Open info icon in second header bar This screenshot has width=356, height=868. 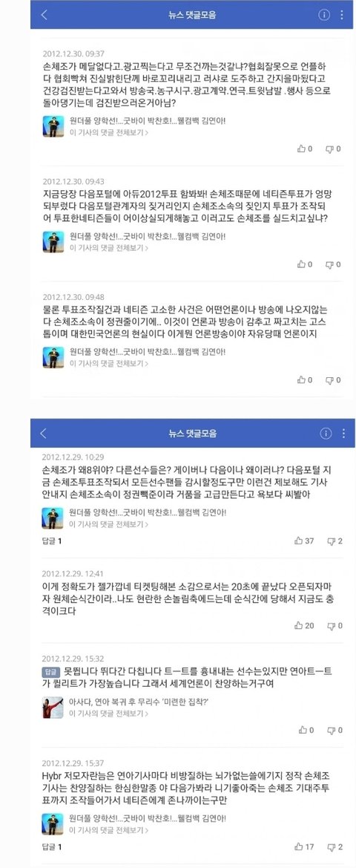tap(326, 434)
